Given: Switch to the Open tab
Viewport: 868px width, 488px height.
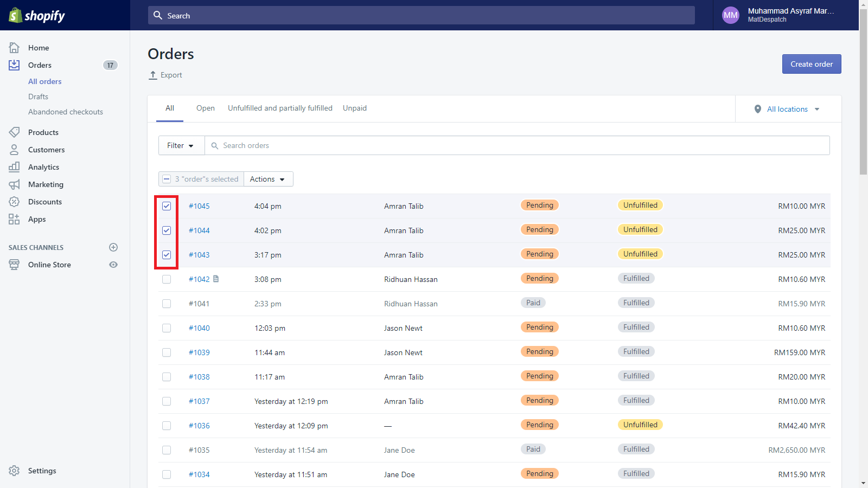Looking at the screenshot, I should coord(206,108).
